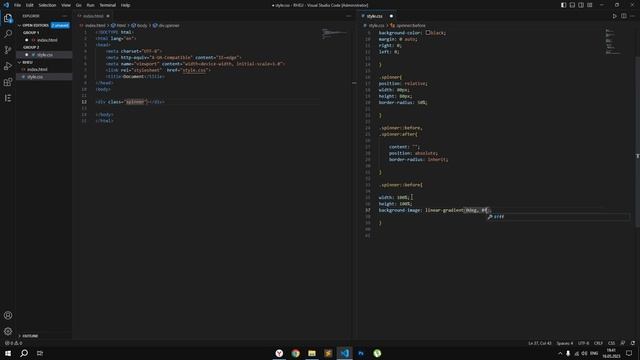Image resolution: width=640 pixels, height=360 pixels.
Task: Open the Explorer view in activity bar
Action: coord(8,18)
